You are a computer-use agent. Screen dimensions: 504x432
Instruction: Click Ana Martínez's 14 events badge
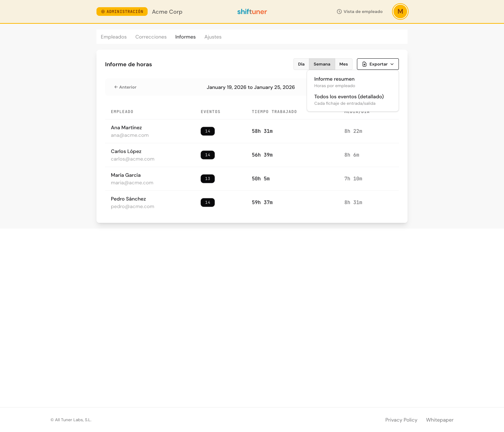(208, 131)
